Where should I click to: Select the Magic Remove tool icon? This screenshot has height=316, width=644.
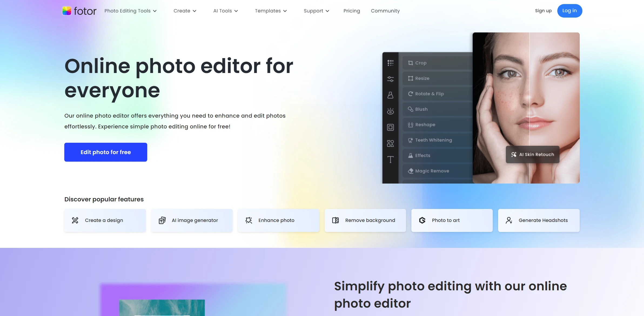pos(411,171)
